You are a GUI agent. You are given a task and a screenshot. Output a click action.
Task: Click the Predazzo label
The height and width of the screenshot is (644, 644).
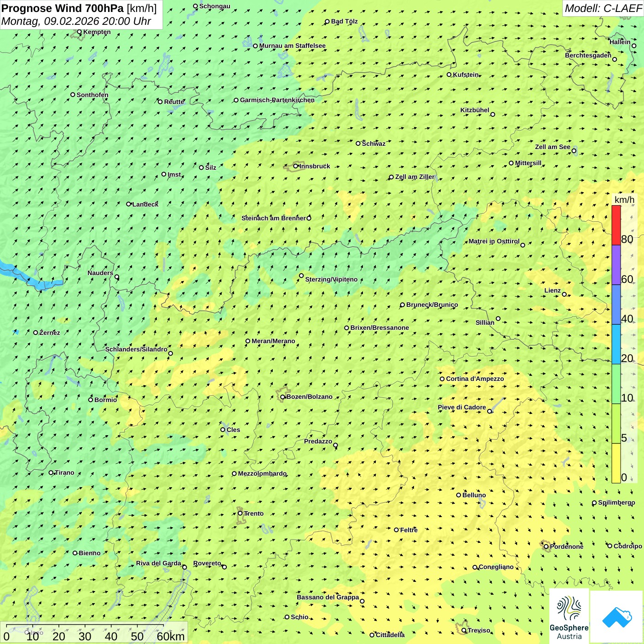pyautogui.click(x=318, y=441)
